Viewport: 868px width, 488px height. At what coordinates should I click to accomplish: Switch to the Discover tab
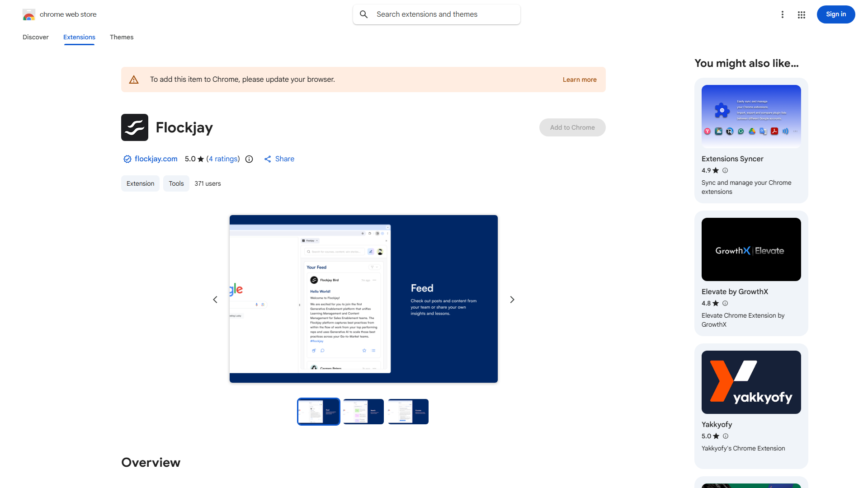coord(36,37)
